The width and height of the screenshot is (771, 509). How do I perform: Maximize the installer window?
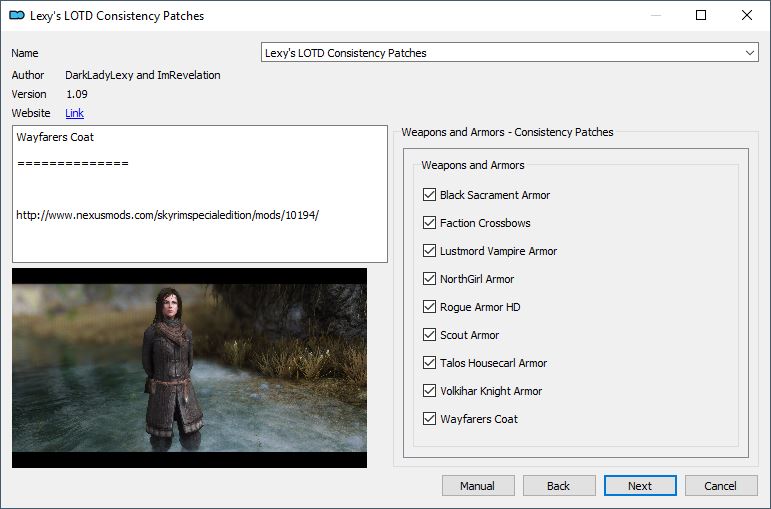click(701, 15)
